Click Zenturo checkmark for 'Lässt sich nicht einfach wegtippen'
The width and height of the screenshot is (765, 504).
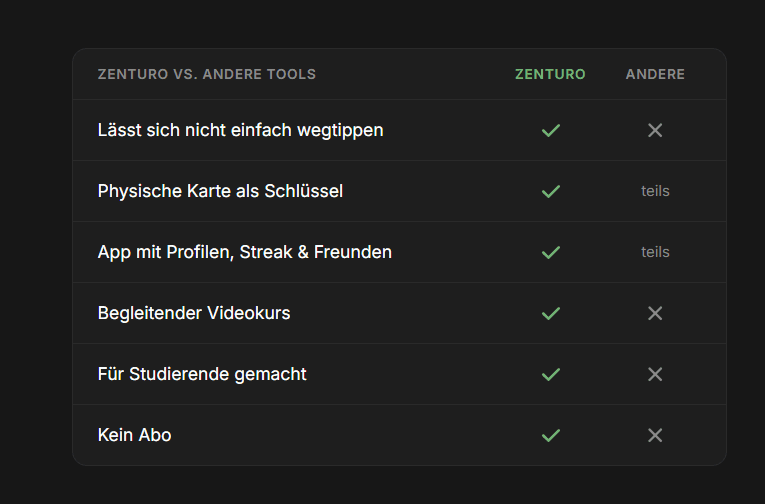550,130
